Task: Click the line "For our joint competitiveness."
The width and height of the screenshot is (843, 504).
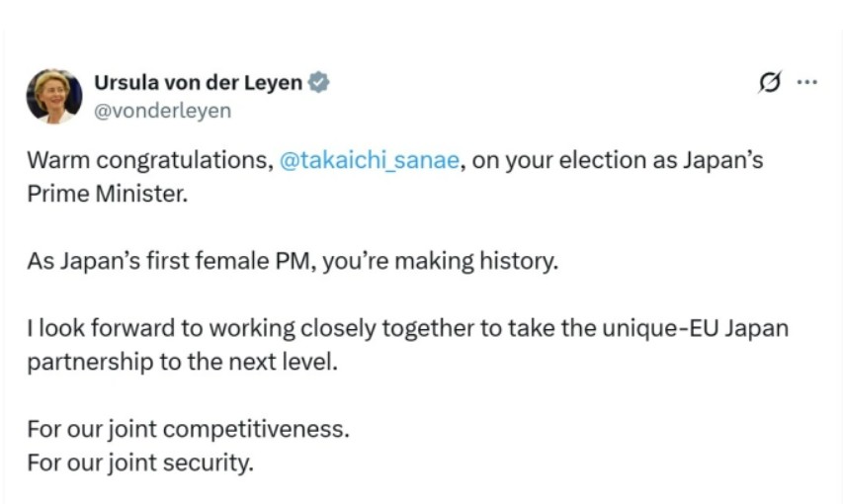Action: point(188,430)
